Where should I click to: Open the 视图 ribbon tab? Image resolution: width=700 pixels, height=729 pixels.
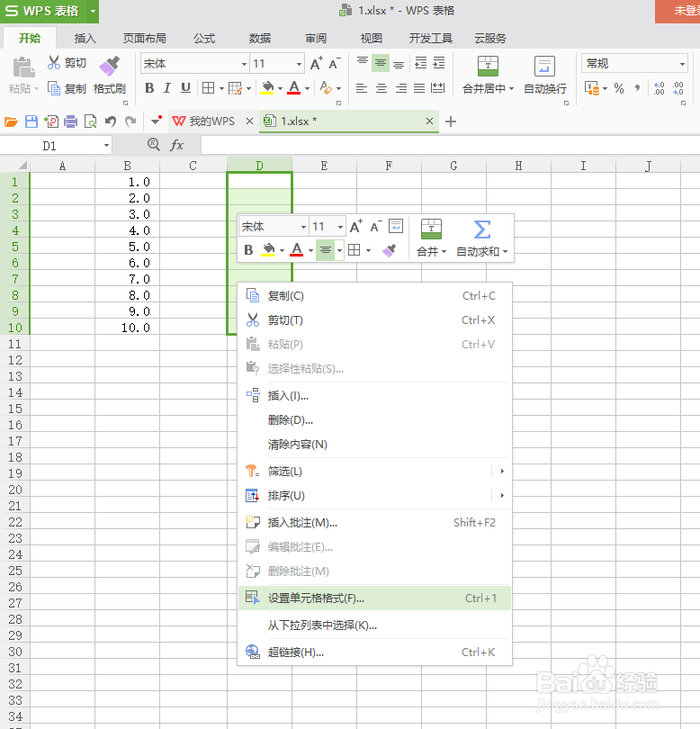(372, 38)
